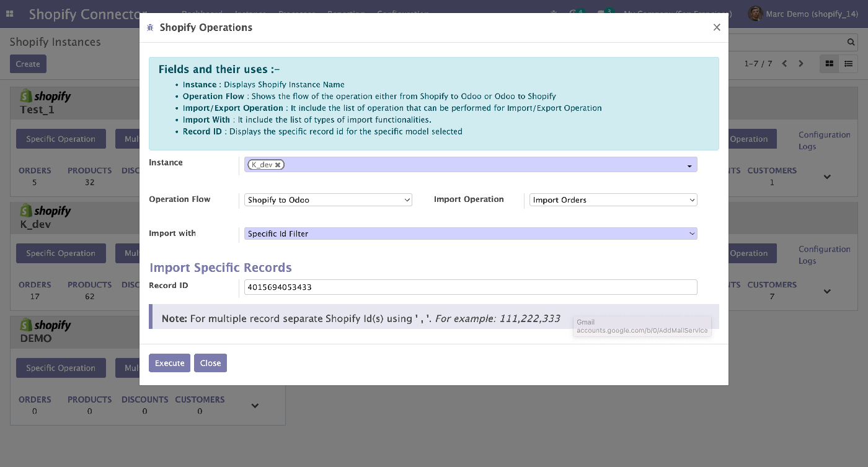Click the Shopify logo on Test_1 card
Image resolution: width=868 pixels, height=467 pixels.
(46, 96)
